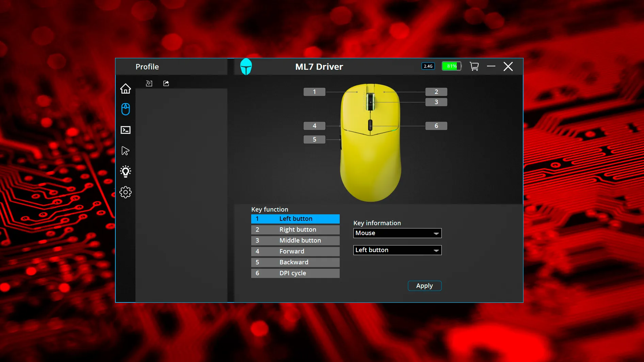Click the 2.4G connection indicator
Viewport: 644px width, 362px height.
pyautogui.click(x=428, y=66)
